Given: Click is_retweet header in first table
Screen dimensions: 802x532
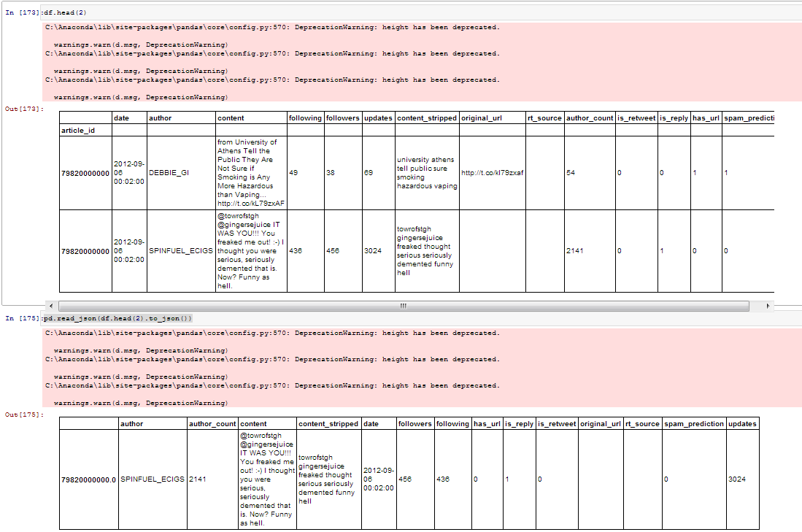Looking at the screenshot, I should [x=636, y=117].
